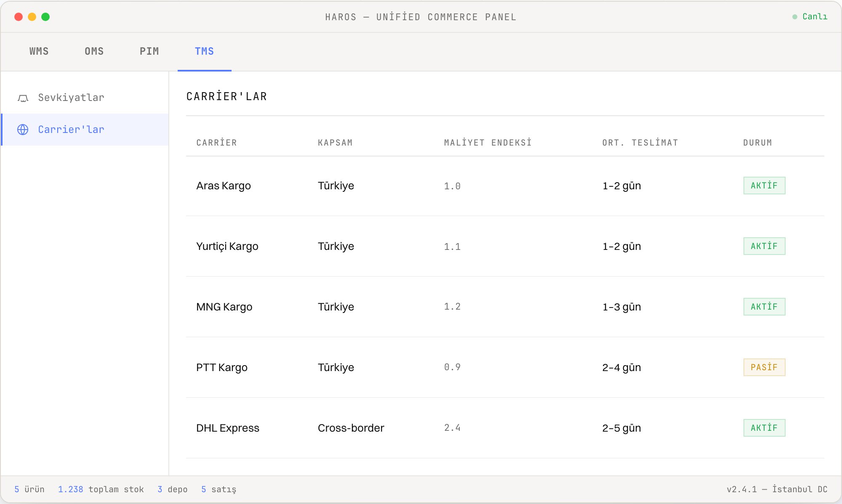Select the MNG Kargo carrier name

224,307
